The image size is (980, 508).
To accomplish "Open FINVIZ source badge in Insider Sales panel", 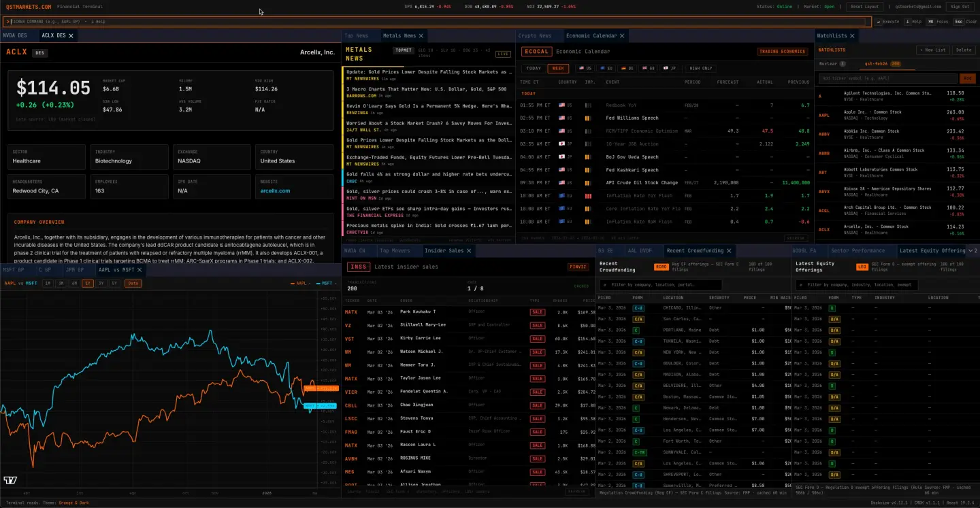I will (x=580, y=267).
